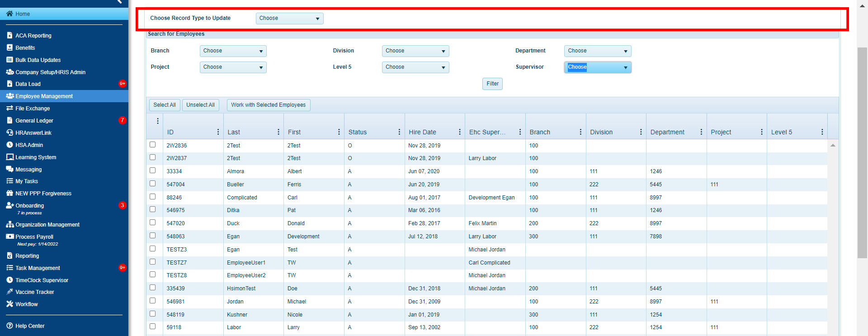868x336 pixels.
Task: Click the HRAnswerLink icon
Action: click(9, 133)
